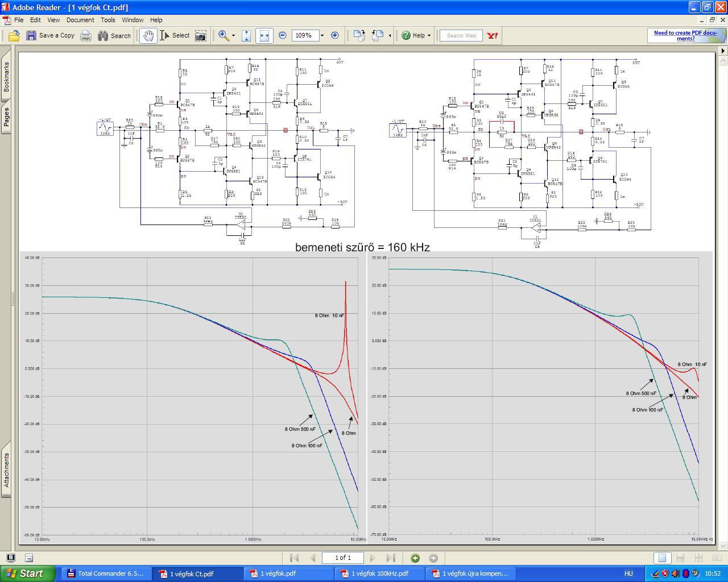Toggle full screen view icon in status bar
Viewport: 728px width, 582px height.
(11, 558)
